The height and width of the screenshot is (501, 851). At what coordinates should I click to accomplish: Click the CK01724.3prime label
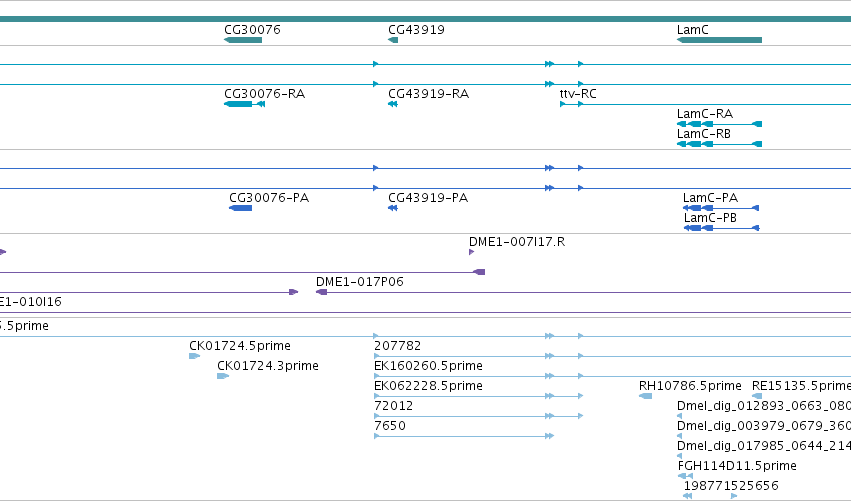(268, 366)
